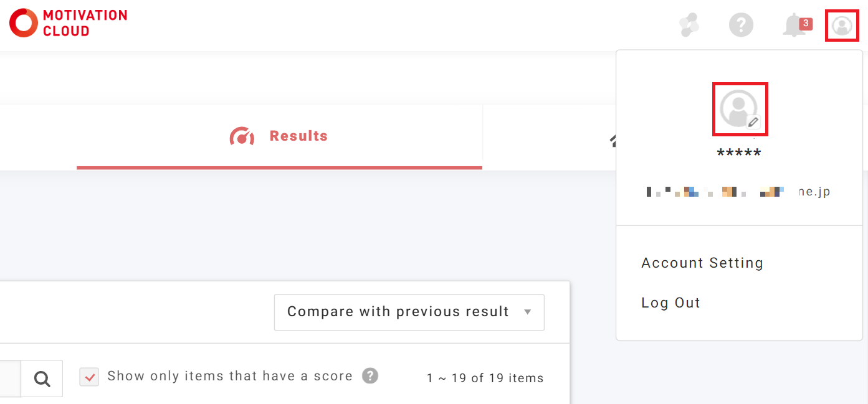Open the molecule-shaped icon in the header
The width and height of the screenshot is (868, 404).
point(689,25)
